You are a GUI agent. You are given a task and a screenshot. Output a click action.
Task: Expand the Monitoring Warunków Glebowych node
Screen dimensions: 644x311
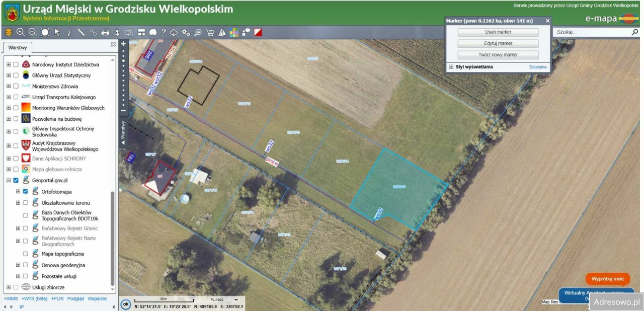click(x=9, y=108)
